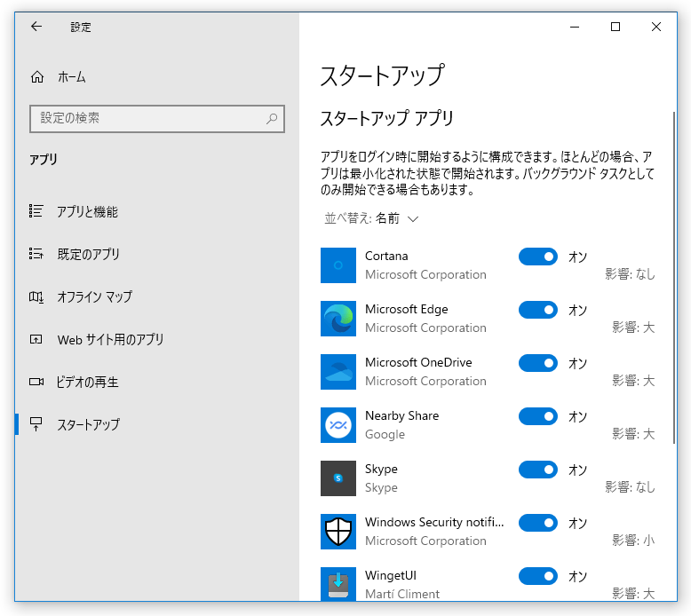The image size is (691, 616).
Task: Click the 既定のアプリ icon
Action: (36, 254)
